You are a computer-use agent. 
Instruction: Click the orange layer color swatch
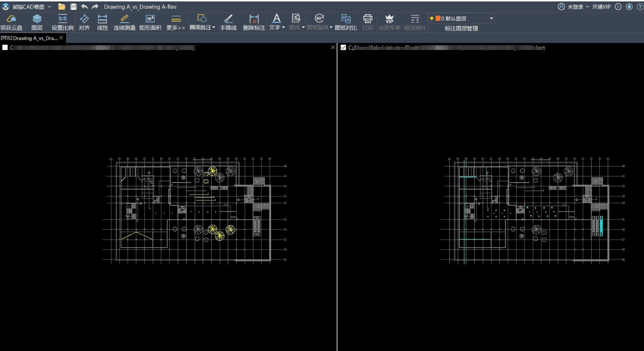coord(438,18)
